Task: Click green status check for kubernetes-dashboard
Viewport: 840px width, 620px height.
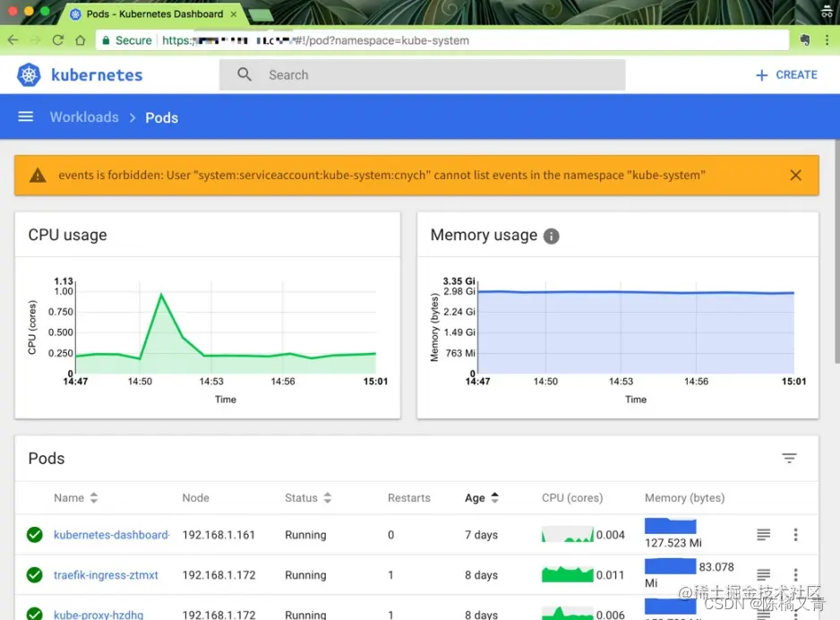Action: point(35,535)
